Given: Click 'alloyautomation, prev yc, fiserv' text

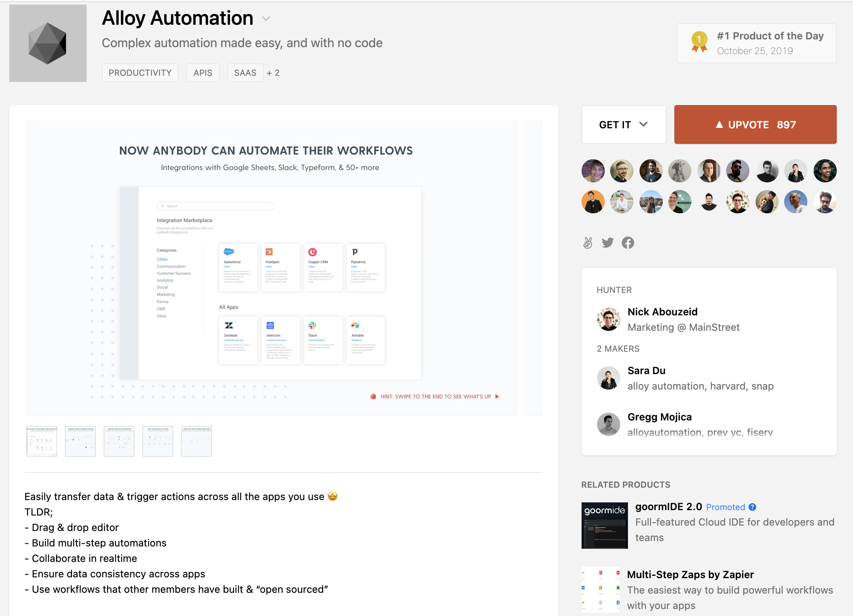Looking at the screenshot, I should coord(700,432).
